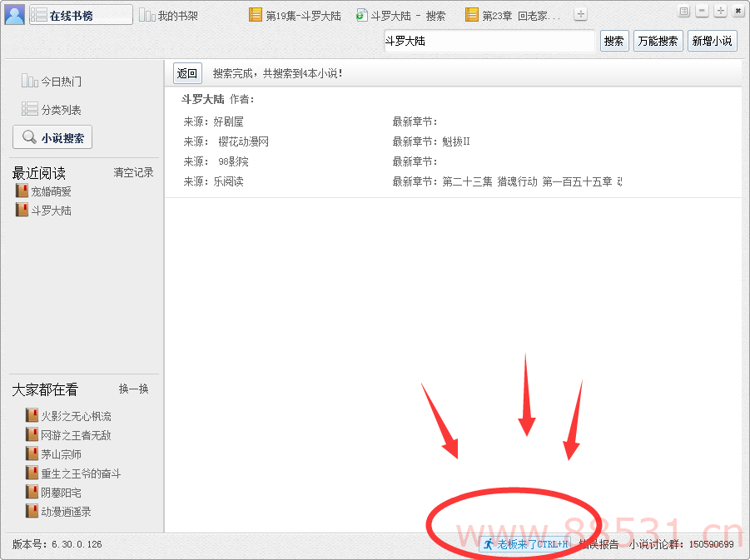Open 网游之王者无敌 book
The image size is (750, 560).
pyautogui.click(x=76, y=435)
